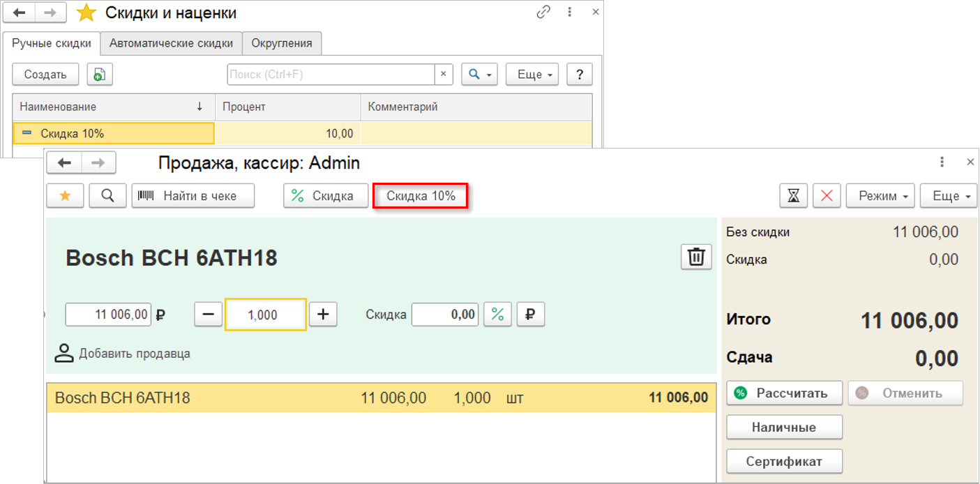
Task: Click the % Скидка button
Action: coord(326,196)
